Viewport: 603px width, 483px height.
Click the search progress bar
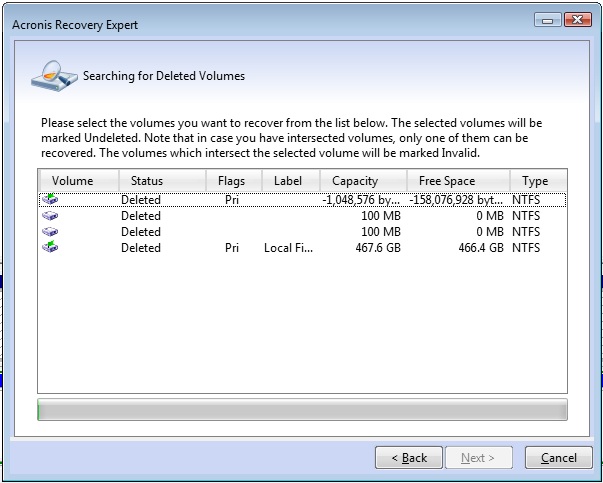tap(302, 410)
